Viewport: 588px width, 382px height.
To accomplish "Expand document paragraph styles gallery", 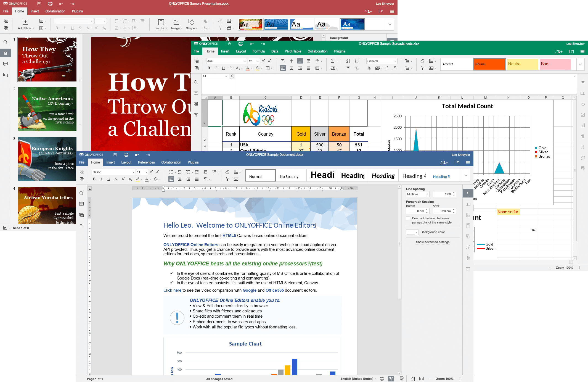I will coord(466,176).
